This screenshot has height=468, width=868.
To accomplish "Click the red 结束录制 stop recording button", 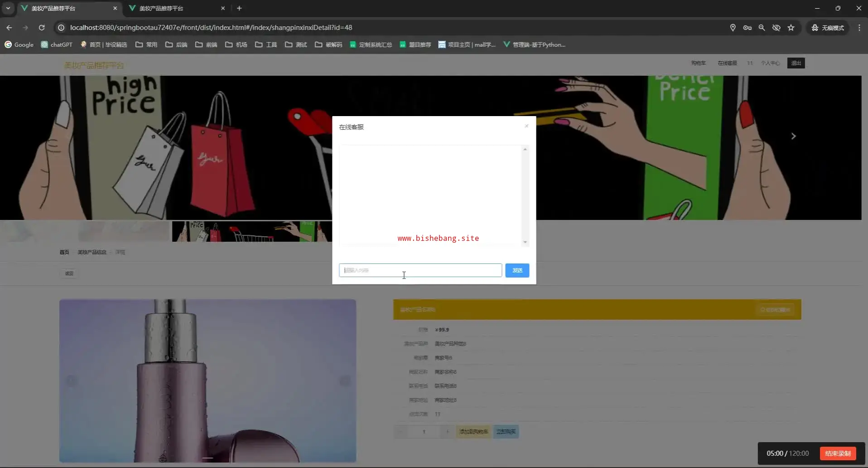I will (838, 453).
